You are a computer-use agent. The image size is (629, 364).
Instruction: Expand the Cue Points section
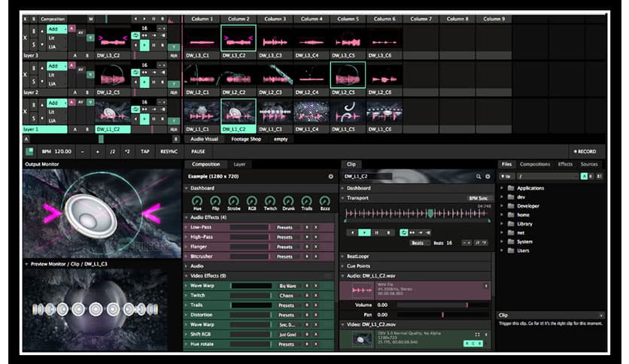click(343, 265)
